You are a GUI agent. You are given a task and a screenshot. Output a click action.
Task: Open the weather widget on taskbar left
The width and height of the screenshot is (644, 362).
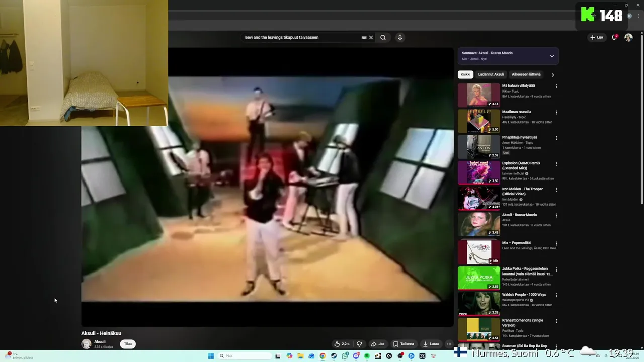coord(20,356)
